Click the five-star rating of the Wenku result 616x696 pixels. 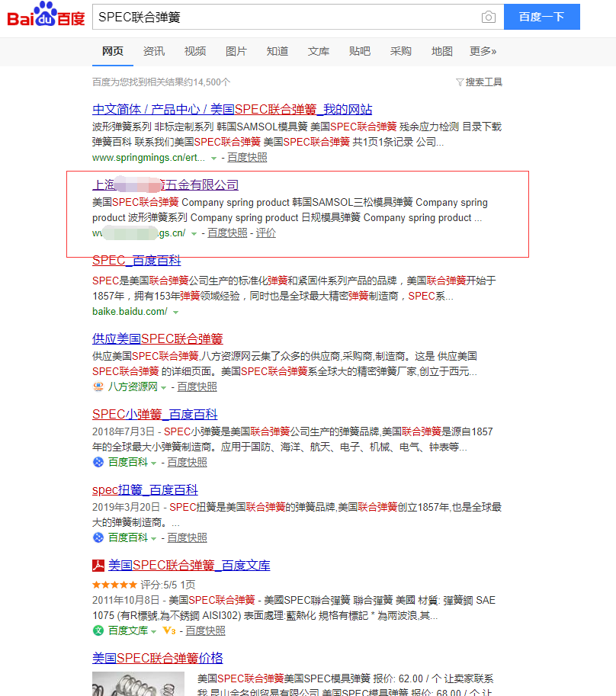(114, 585)
